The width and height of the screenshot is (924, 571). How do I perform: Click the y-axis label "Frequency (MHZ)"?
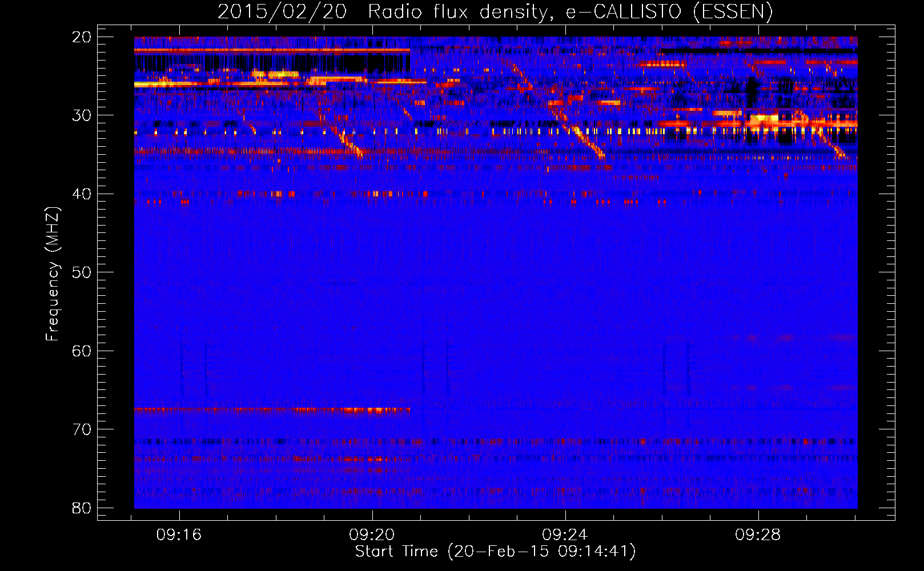pos(53,274)
